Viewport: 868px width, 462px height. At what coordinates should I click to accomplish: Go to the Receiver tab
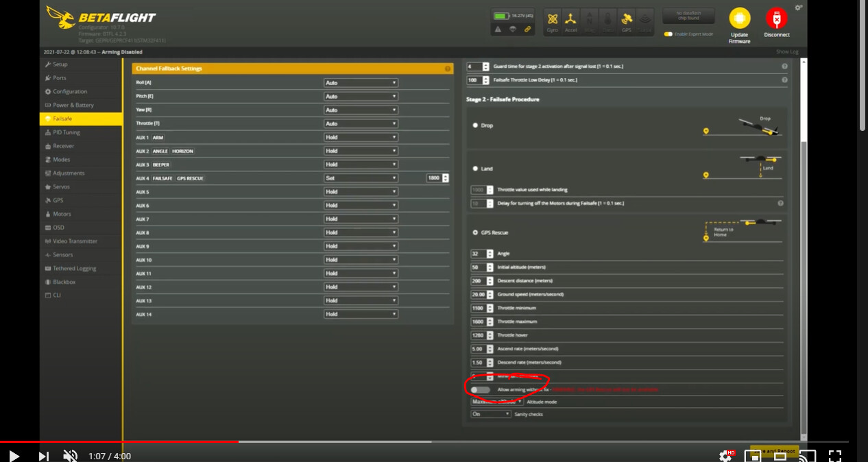63,146
